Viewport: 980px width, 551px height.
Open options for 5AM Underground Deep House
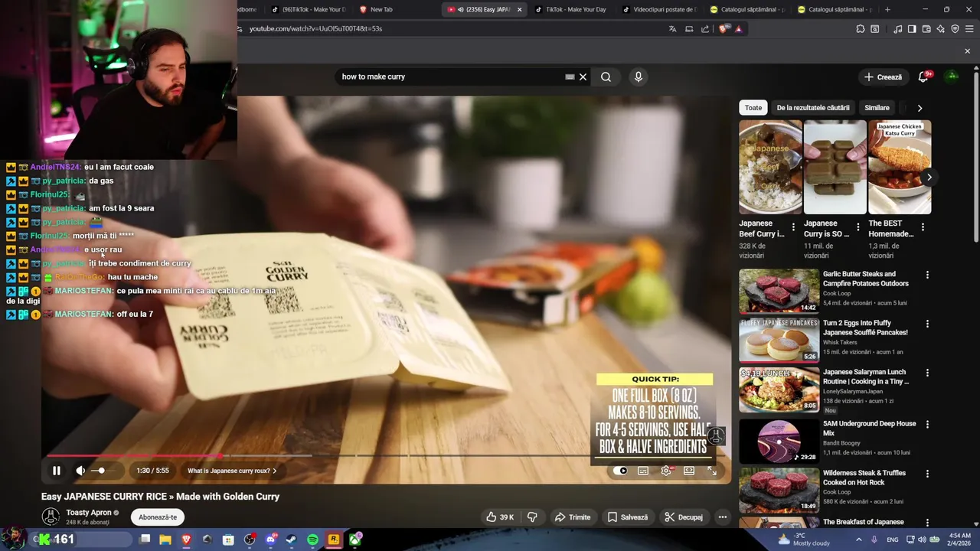[x=927, y=424]
